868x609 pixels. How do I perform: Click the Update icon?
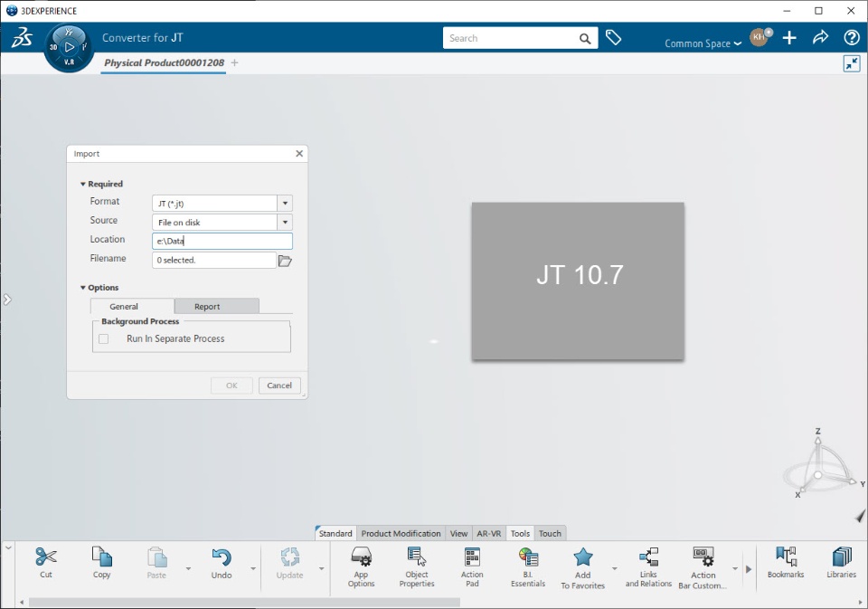click(290, 557)
